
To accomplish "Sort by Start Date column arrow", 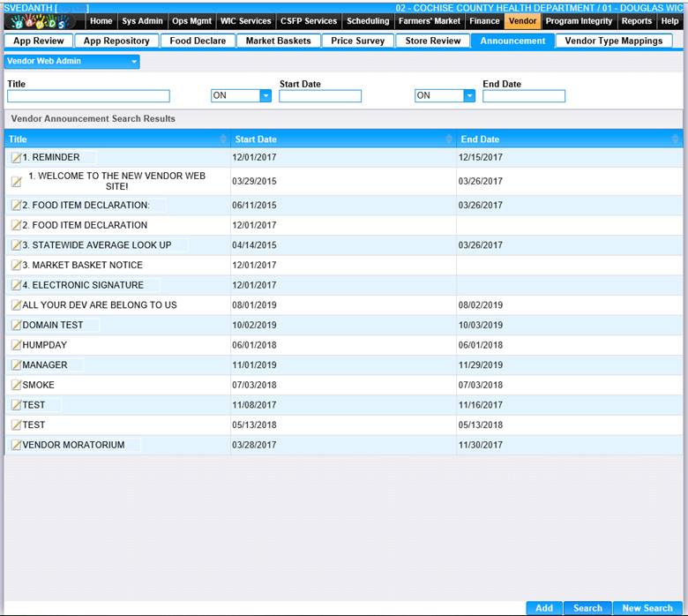I will click(x=449, y=139).
